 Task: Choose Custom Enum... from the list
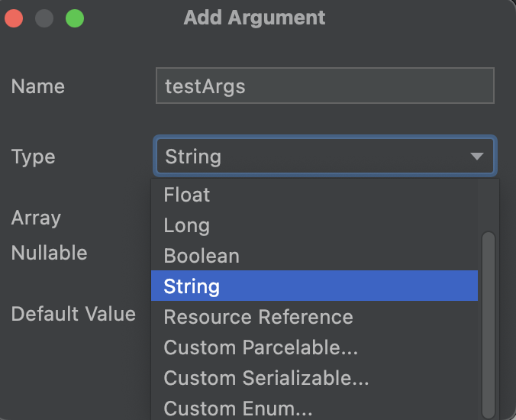click(x=238, y=408)
